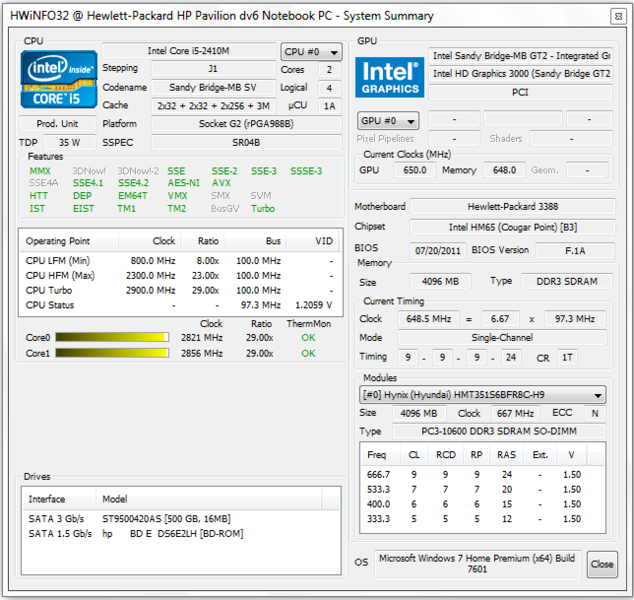Open the CPU #0 selector dropdown

tap(311, 52)
